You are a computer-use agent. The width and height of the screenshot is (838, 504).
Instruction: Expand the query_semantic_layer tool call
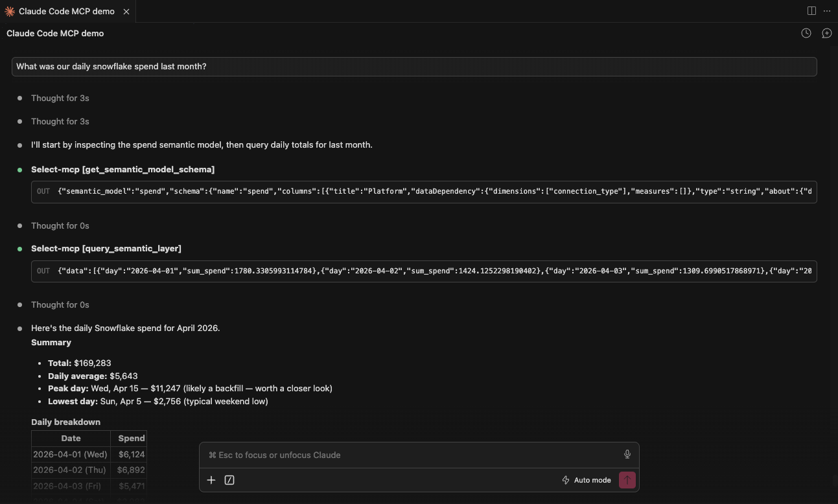106,249
